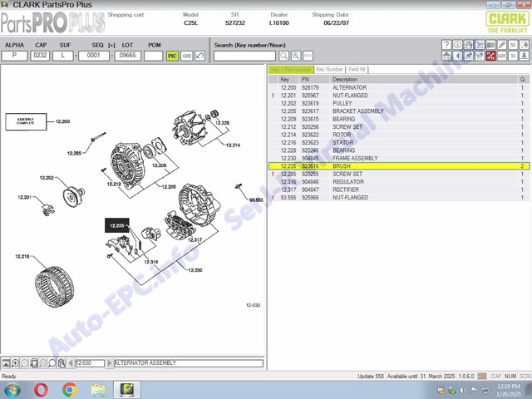Click the collapse picture panel icon
This screenshot has height=399, width=532.
[x=6, y=363]
